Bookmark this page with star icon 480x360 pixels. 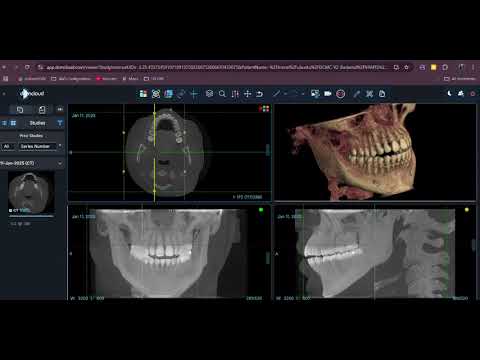(406, 67)
